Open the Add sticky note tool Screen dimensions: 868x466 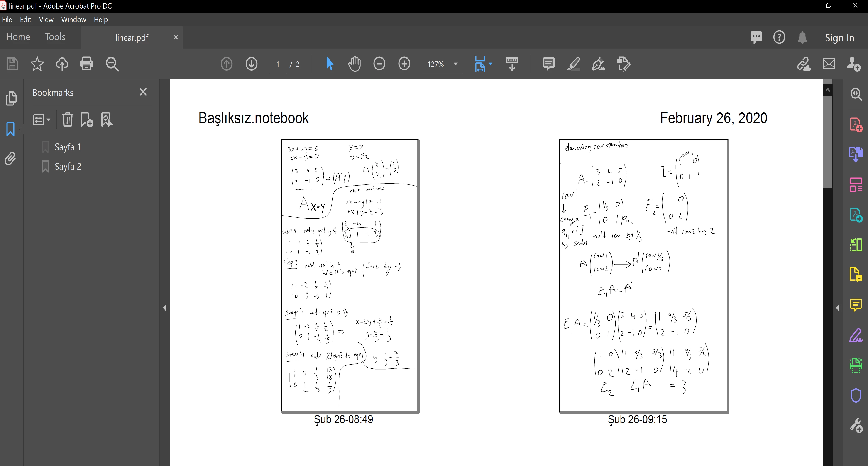(x=549, y=64)
